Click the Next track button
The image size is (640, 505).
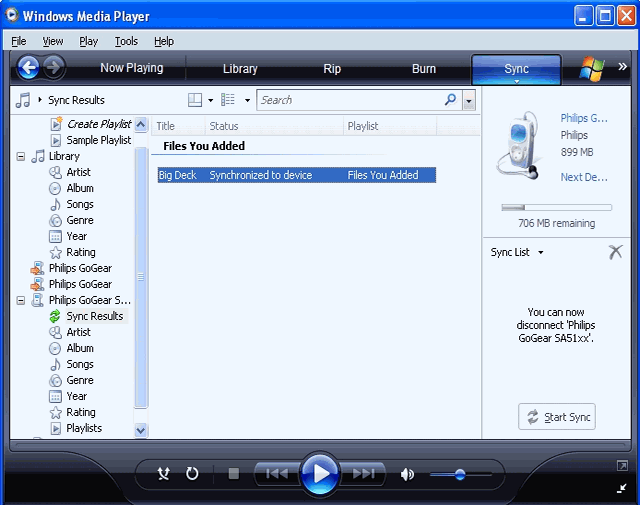click(363, 474)
